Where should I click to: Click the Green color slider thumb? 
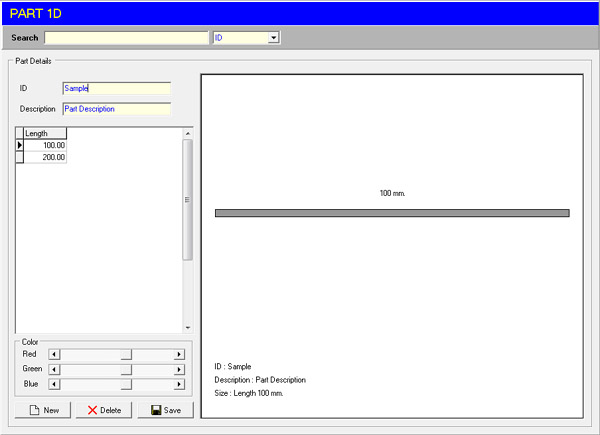point(126,370)
